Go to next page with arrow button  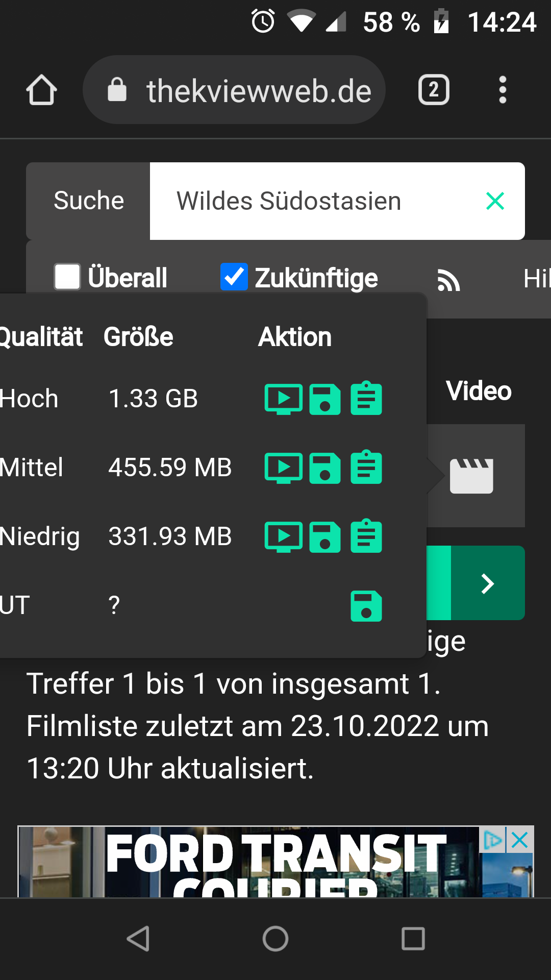[x=488, y=583]
